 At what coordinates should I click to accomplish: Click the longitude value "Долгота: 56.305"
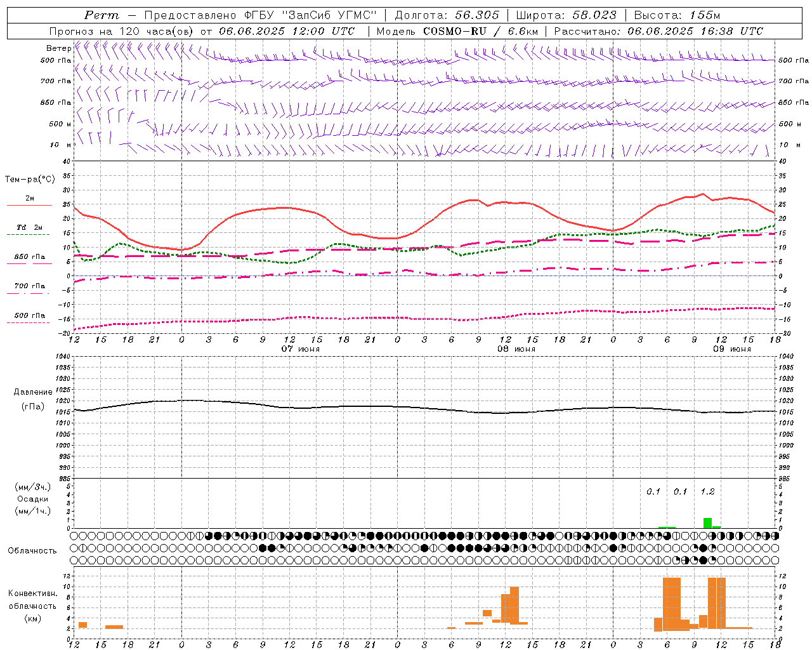click(x=447, y=15)
